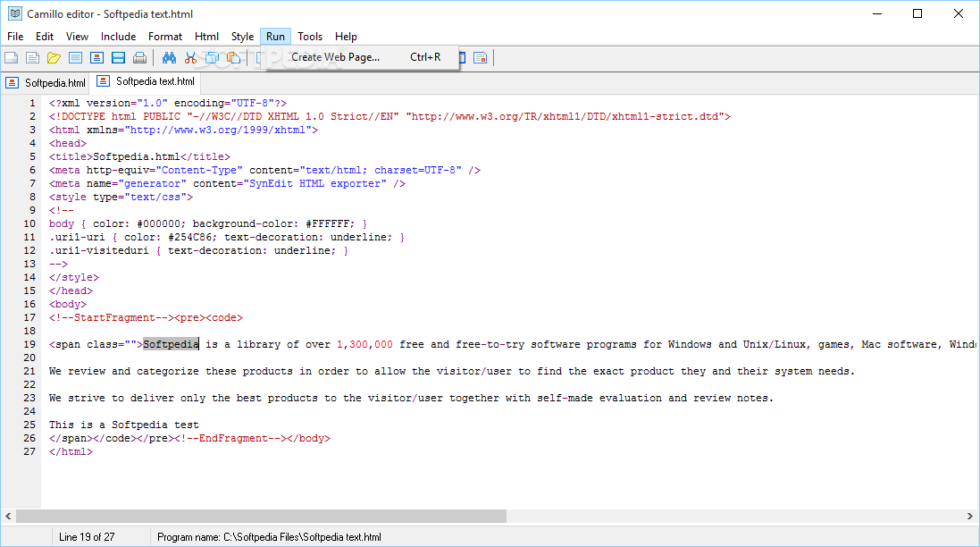The height and width of the screenshot is (547, 980).
Task: Click the StartFragment comment on line 17
Action: [x=112, y=317]
